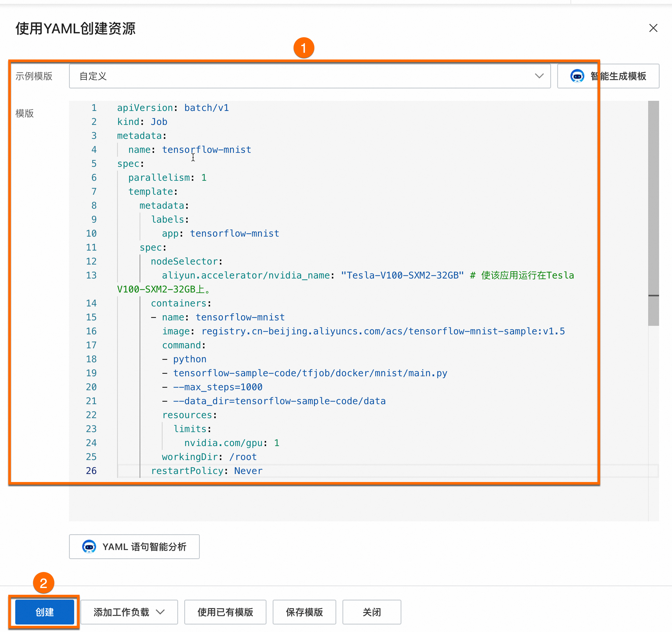
Task: Place cursor on line 26 restartPolicy: Never
Action: [x=207, y=471]
